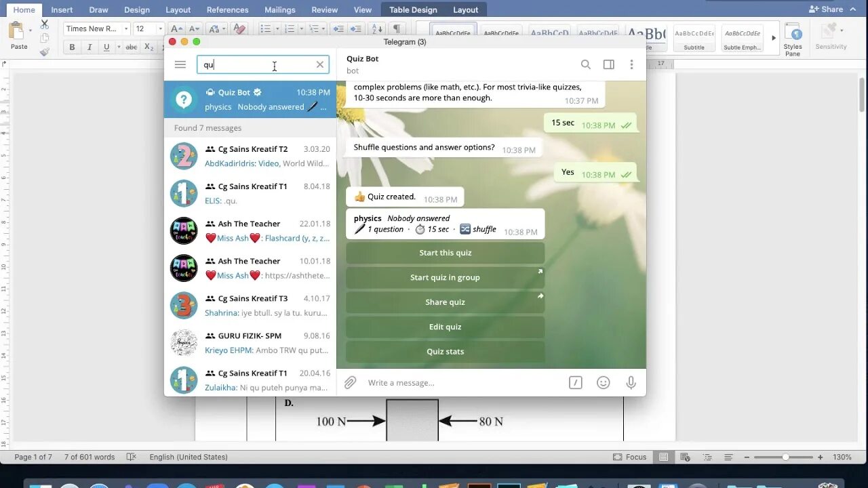Screen dimensions: 868x488
Task: Open the font size dropdown
Action: coord(160,28)
